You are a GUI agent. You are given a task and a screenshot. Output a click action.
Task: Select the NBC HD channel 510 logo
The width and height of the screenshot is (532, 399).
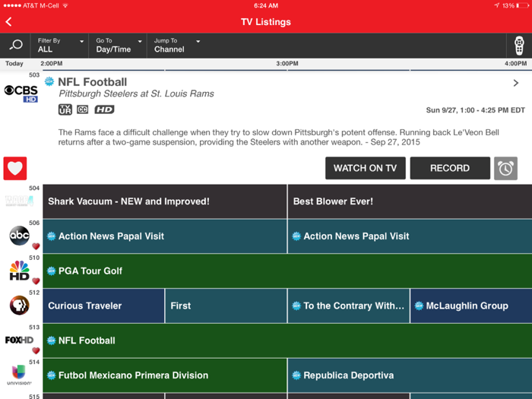pos(19,271)
